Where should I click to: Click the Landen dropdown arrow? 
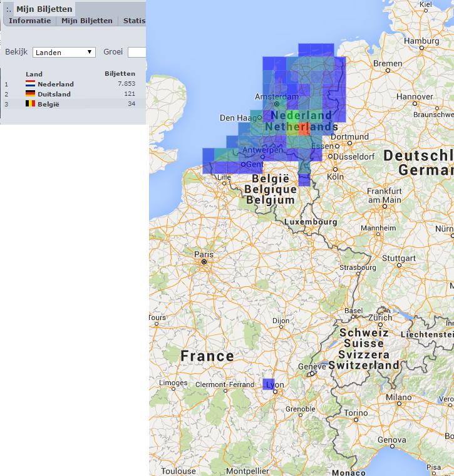tap(90, 52)
